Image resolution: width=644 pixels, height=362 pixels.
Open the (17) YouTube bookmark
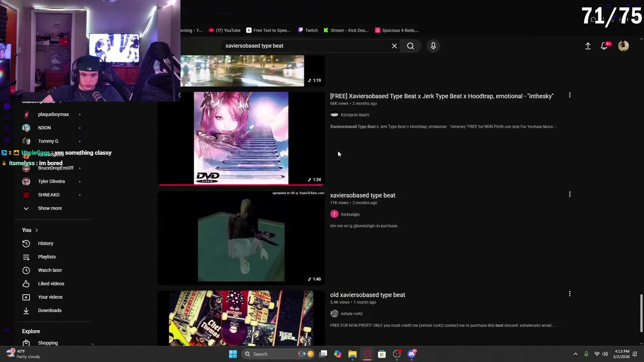click(224, 30)
